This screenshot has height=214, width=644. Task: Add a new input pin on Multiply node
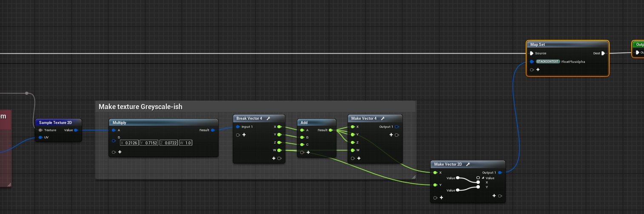coord(120,152)
